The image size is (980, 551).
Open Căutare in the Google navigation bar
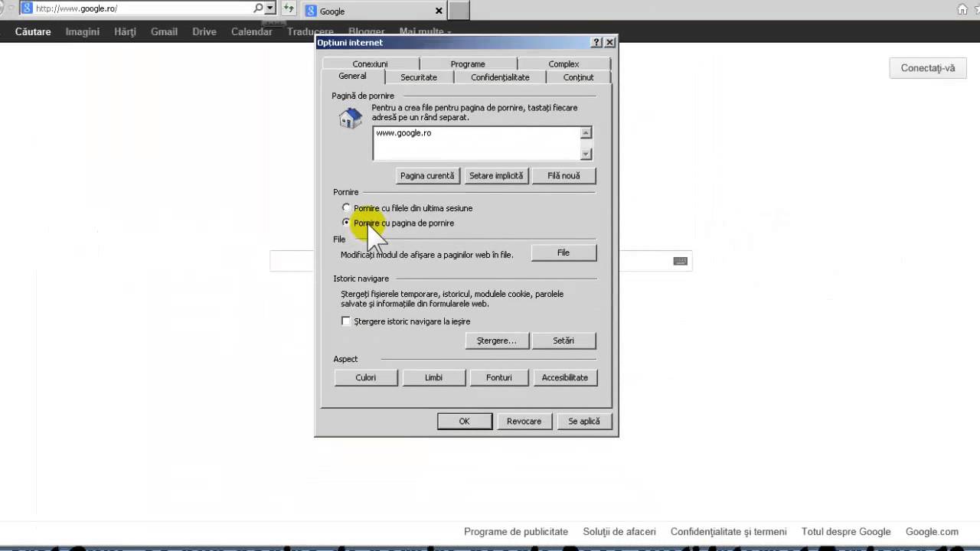pos(33,32)
